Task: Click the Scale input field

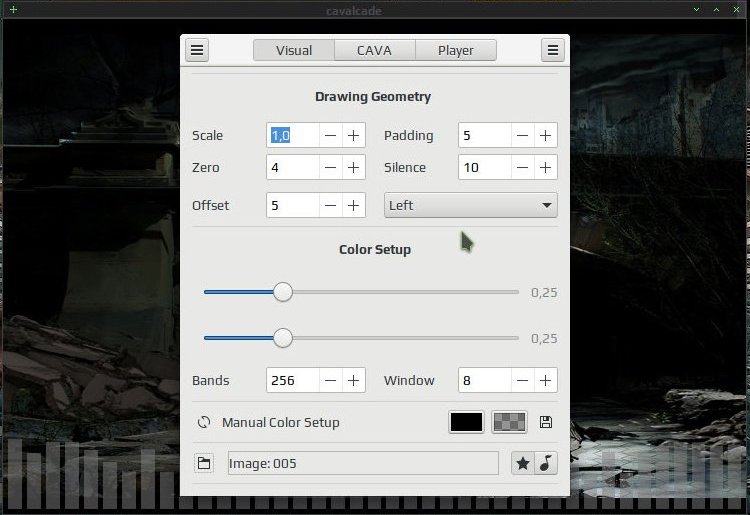Action: pyautogui.click(x=293, y=135)
